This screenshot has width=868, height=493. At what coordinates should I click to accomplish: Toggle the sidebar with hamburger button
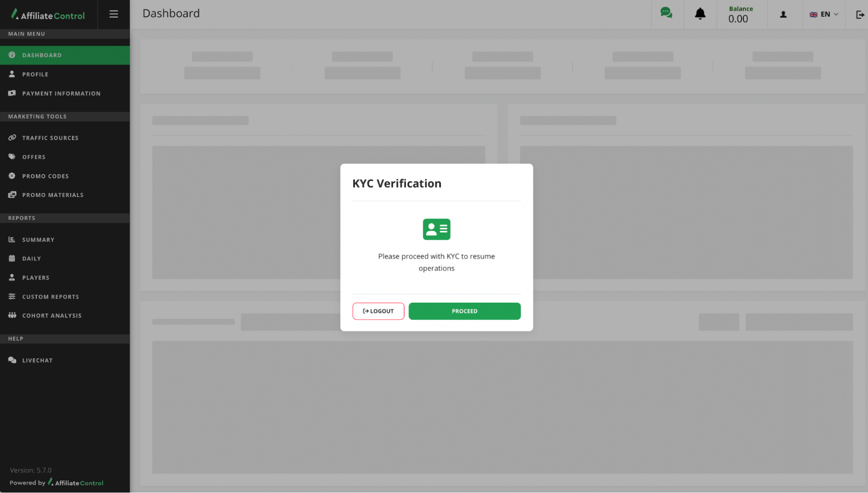114,14
